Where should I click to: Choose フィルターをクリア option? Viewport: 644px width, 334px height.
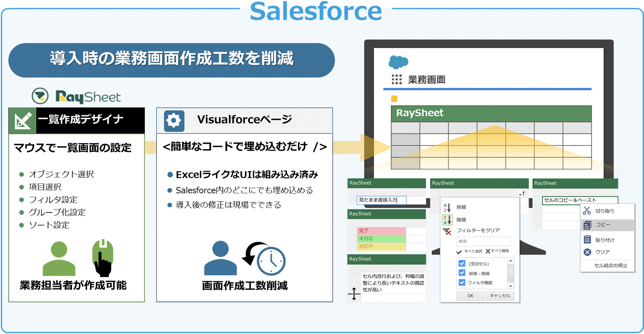coord(478,230)
